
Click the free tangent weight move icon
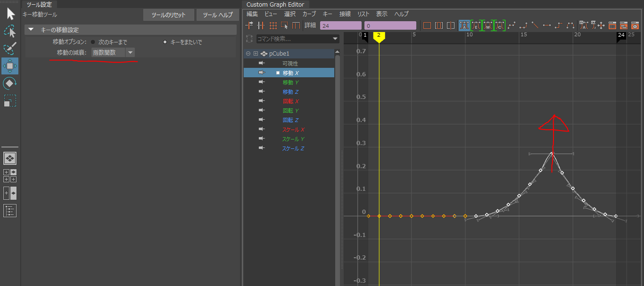click(x=601, y=25)
